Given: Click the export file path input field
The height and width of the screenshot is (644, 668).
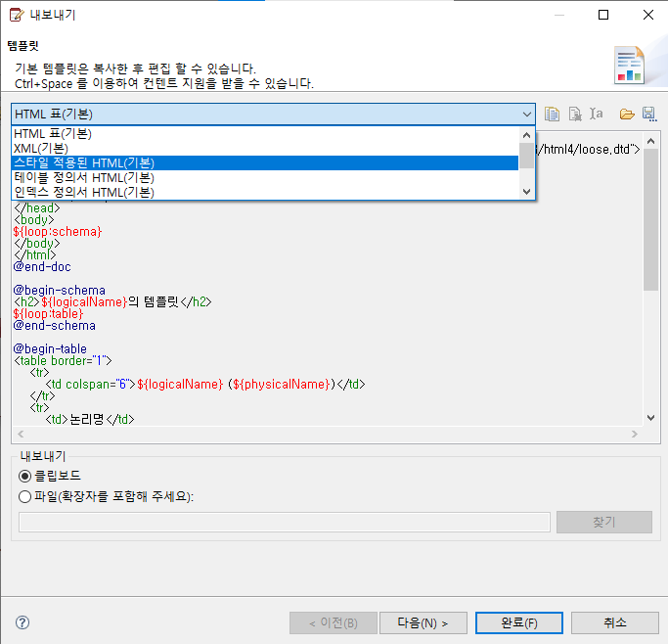Looking at the screenshot, I should (x=285, y=522).
